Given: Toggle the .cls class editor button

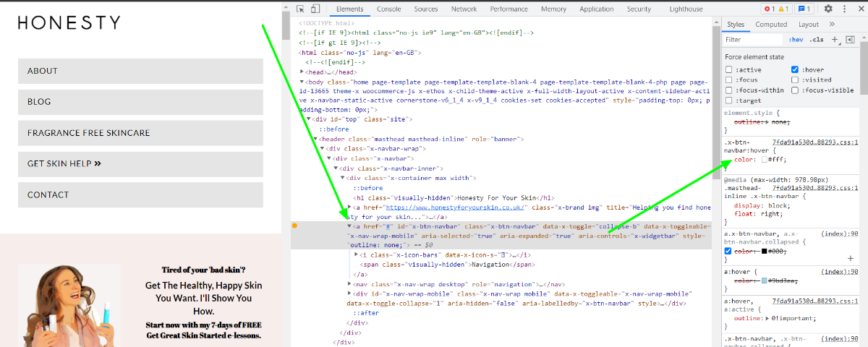Looking at the screenshot, I should click(x=816, y=40).
